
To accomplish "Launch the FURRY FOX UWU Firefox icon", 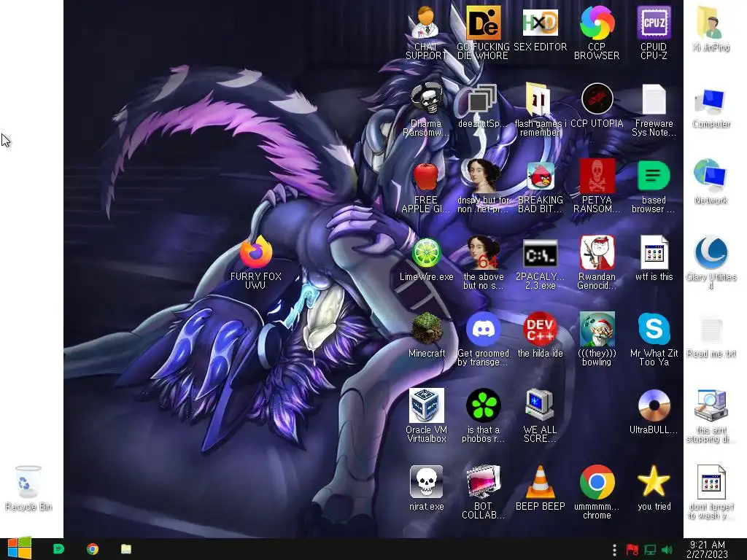I will tap(256, 262).
